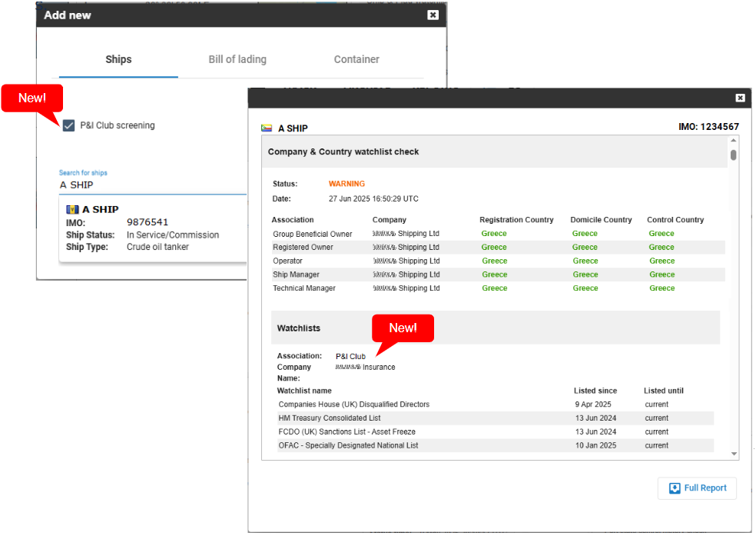Image resolution: width=756 pixels, height=536 pixels.
Task: Click the Watchlists section heading
Action: click(298, 328)
